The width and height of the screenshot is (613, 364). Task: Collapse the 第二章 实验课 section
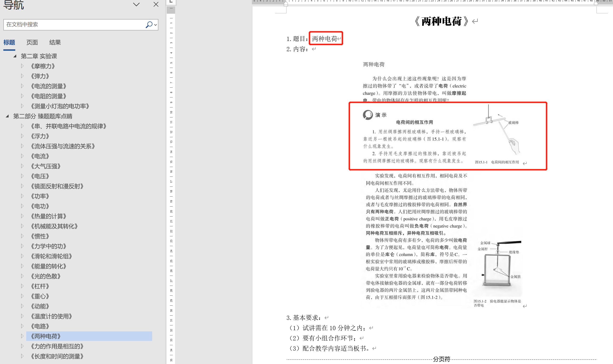(x=15, y=56)
